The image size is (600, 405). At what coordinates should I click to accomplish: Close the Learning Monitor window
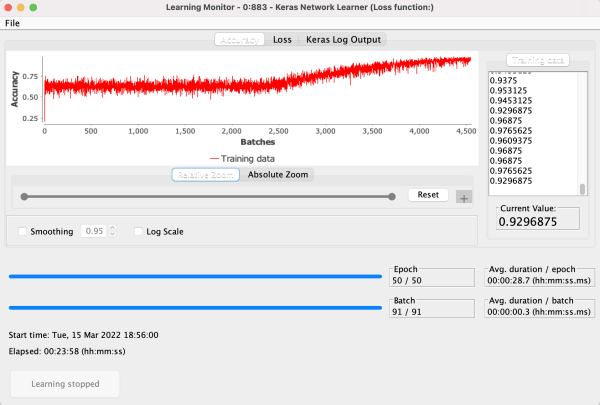[8, 7]
